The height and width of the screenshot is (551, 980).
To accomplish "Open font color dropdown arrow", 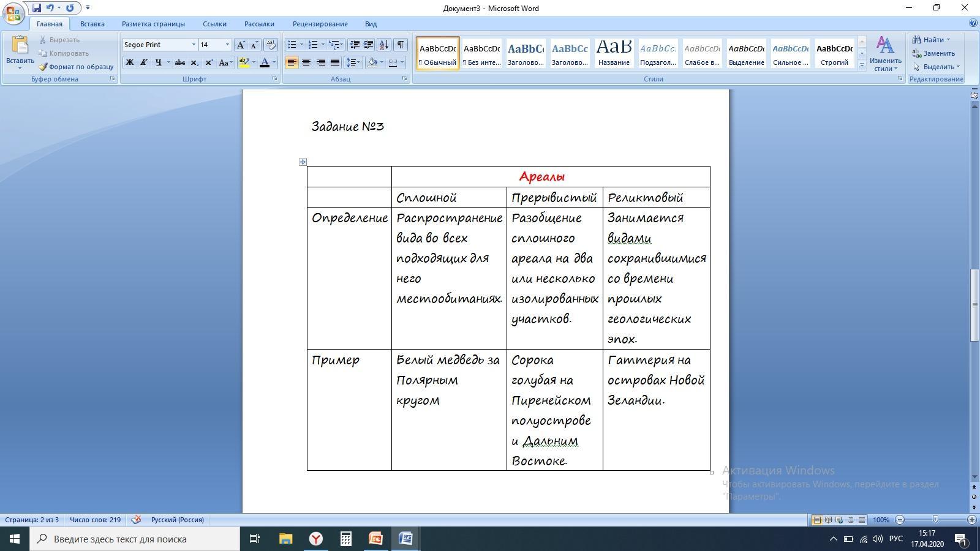I will pyautogui.click(x=274, y=62).
